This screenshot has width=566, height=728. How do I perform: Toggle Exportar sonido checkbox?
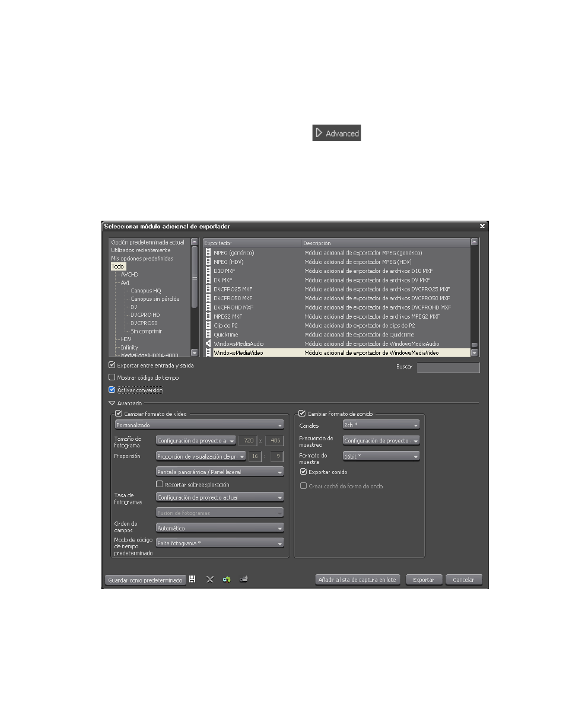(x=304, y=472)
